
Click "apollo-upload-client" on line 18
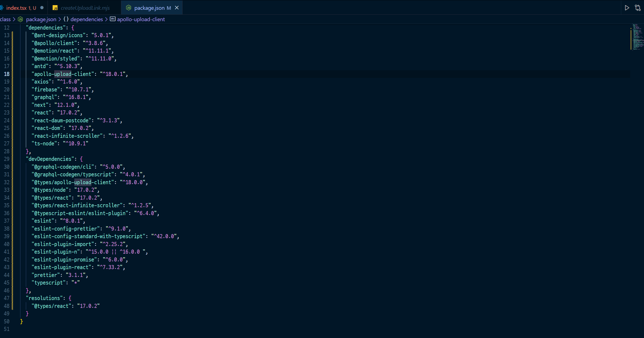63,74
